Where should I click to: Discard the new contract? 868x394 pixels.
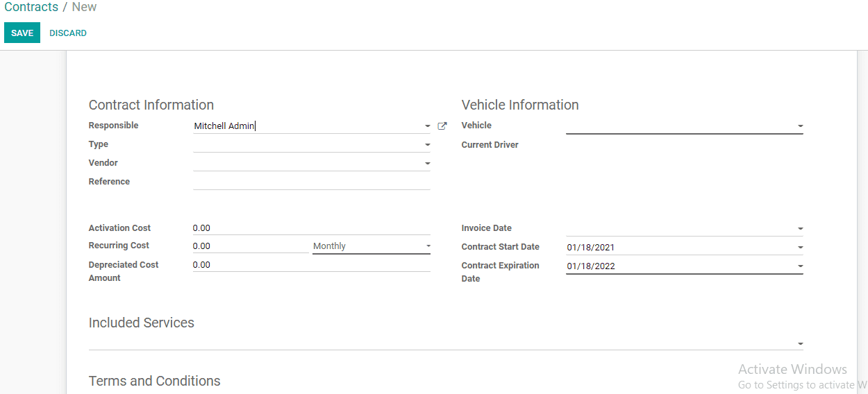click(x=68, y=33)
